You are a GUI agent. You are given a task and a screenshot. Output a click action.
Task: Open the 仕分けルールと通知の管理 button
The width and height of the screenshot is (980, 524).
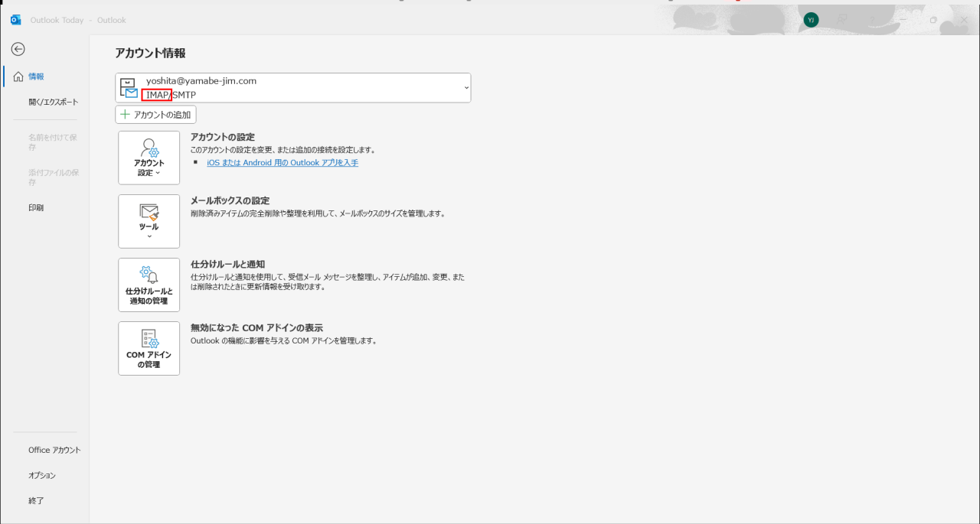[149, 285]
